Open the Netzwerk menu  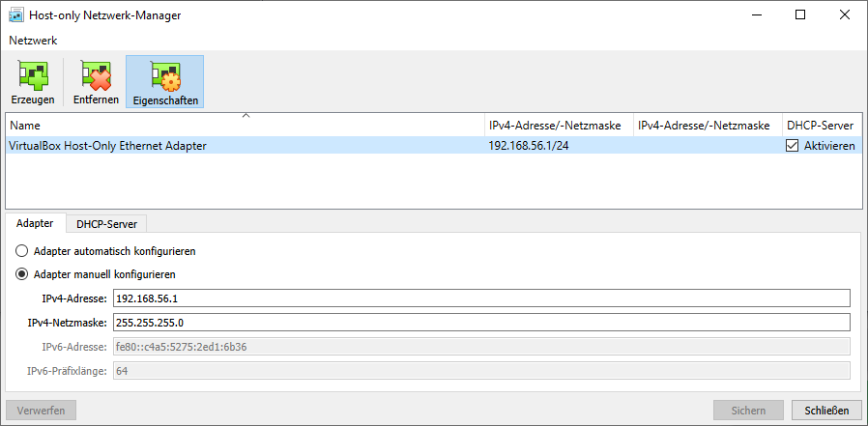pos(33,41)
